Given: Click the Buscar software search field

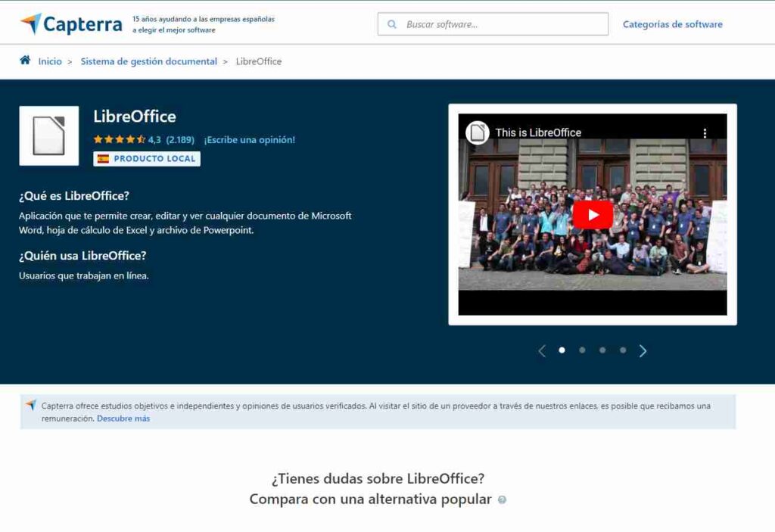Looking at the screenshot, I should 500,24.
